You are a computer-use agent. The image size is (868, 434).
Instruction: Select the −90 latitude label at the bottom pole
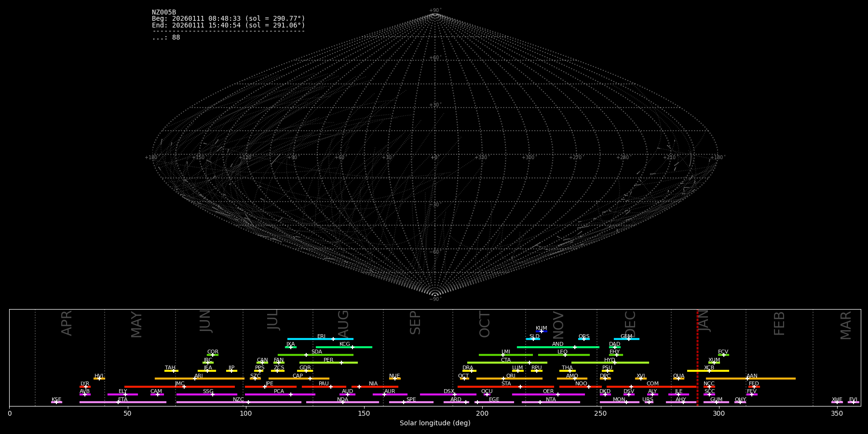pyautogui.click(x=434, y=299)
